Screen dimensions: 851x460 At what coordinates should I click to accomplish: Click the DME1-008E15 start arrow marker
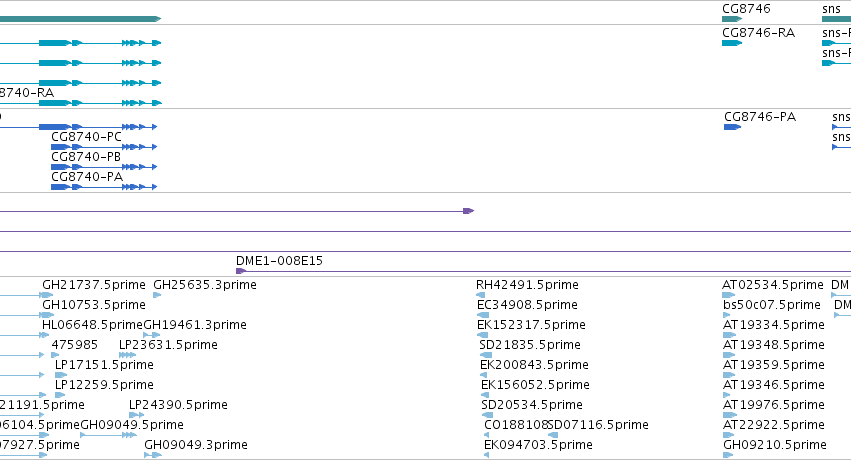point(241,271)
